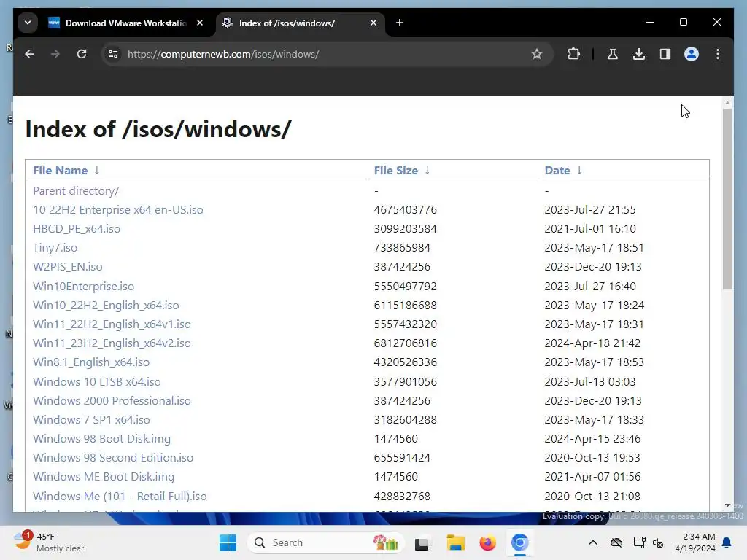Select file size value 4675403776
The height and width of the screenshot is (560, 747).
pyautogui.click(x=406, y=210)
